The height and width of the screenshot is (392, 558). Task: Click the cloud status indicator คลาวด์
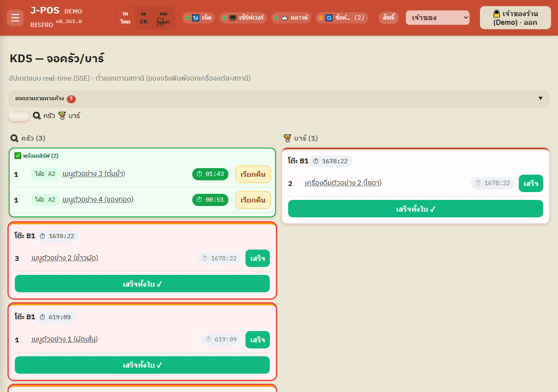291,18
